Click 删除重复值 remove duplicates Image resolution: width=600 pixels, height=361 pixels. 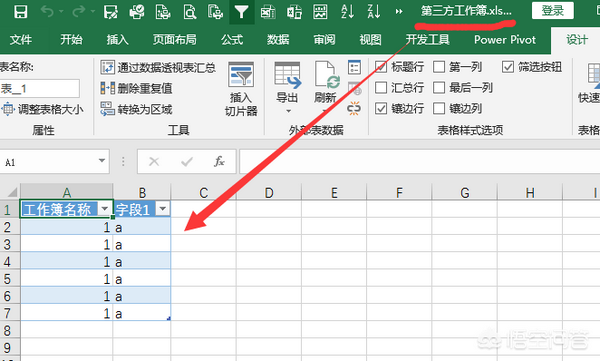click(136, 88)
